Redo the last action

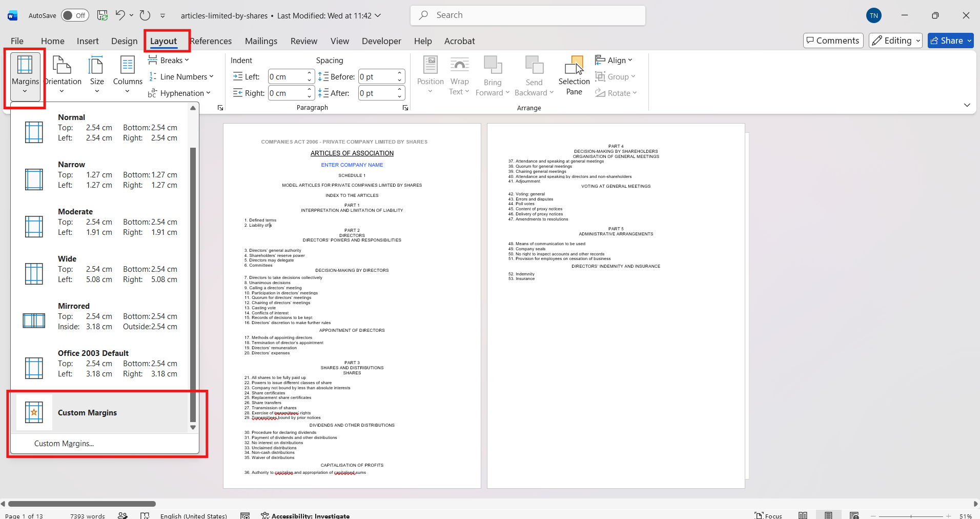coord(145,15)
